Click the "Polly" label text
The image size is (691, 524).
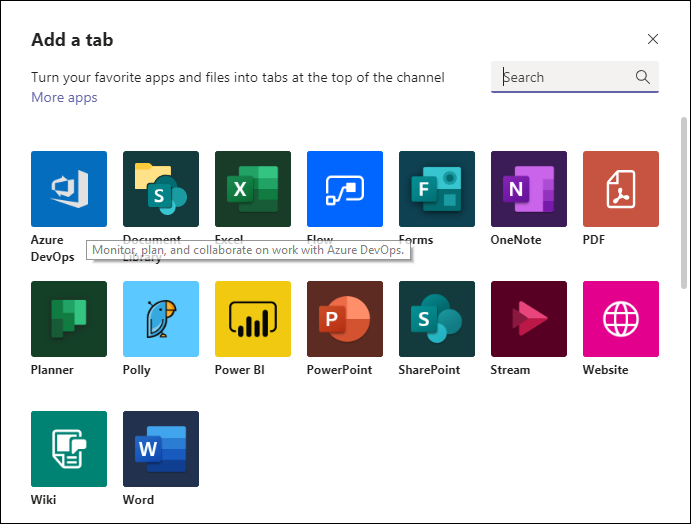pos(137,370)
